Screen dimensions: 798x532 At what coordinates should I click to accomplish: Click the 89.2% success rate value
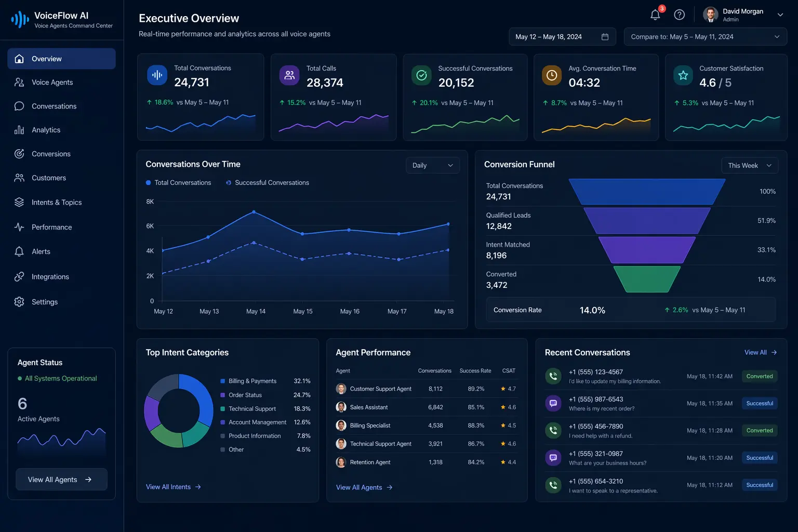(x=476, y=389)
